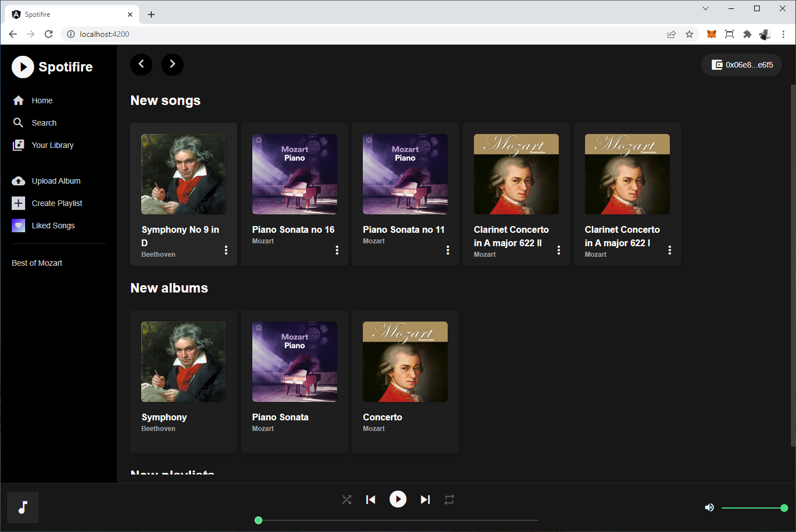Bookmark this page with star icon

(689, 34)
